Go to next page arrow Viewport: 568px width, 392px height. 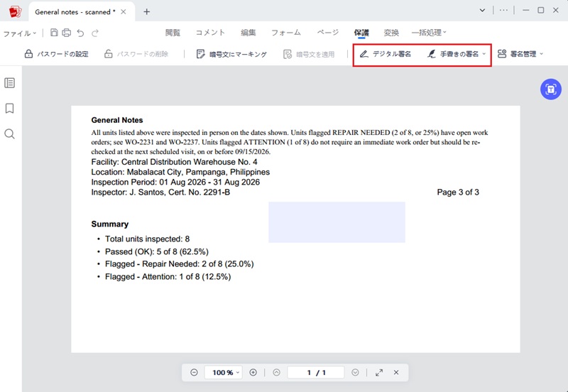click(x=355, y=372)
